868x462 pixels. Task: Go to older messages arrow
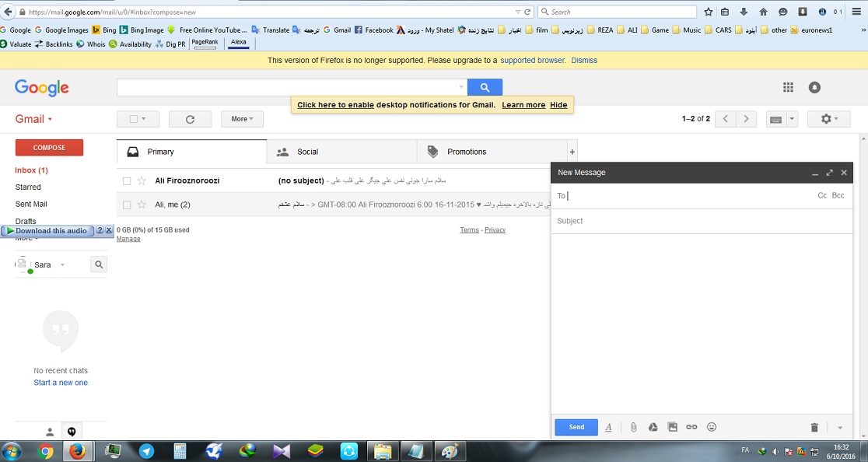(746, 119)
